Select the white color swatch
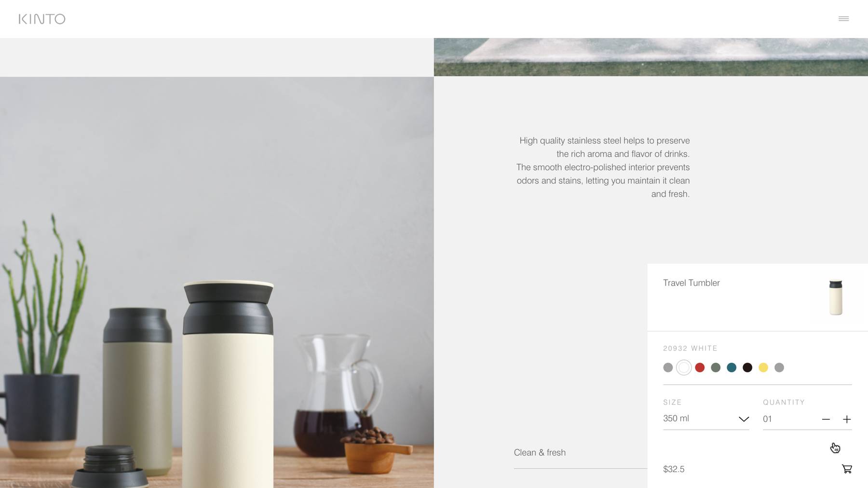 point(684,367)
